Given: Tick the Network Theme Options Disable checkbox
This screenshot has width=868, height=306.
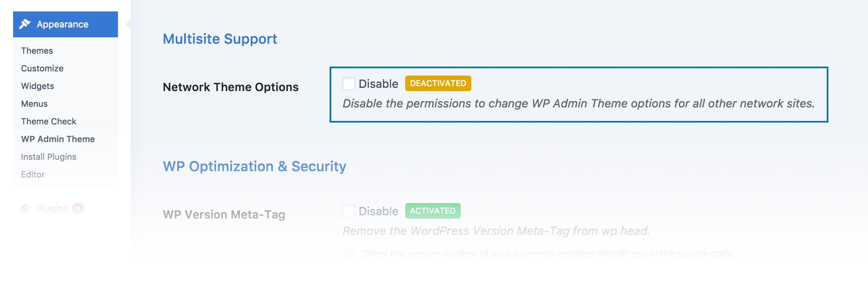Looking at the screenshot, I should click(x=349, y=84).
